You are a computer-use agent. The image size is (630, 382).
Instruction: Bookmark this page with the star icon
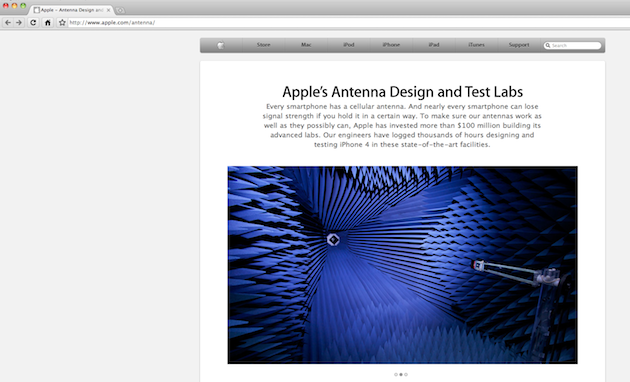click(62, 22)
